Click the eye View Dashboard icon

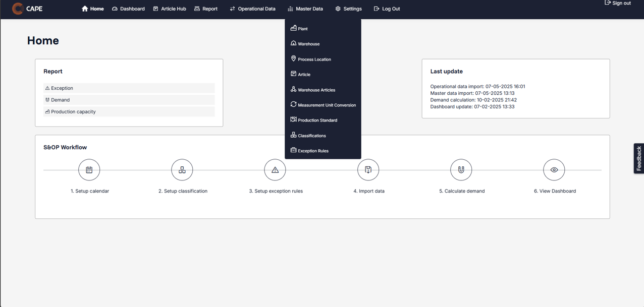coord(554,170)
